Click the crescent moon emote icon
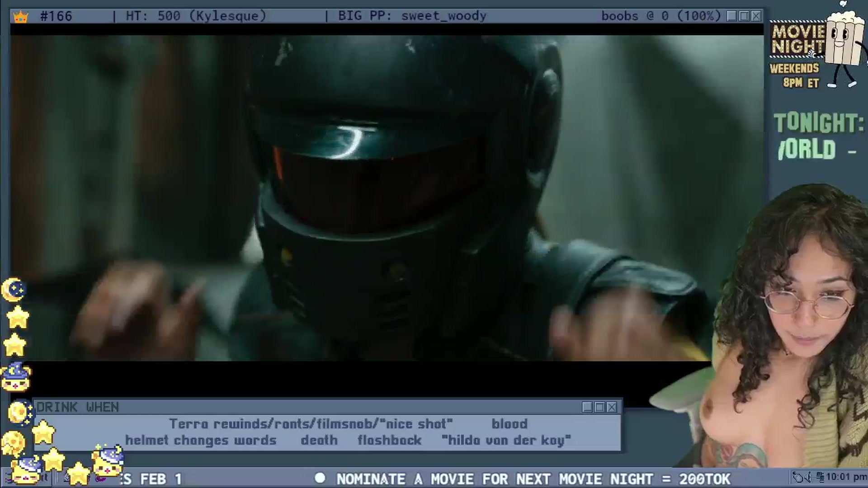The height and width of the screenshot is (488, 868). (14, 290)
